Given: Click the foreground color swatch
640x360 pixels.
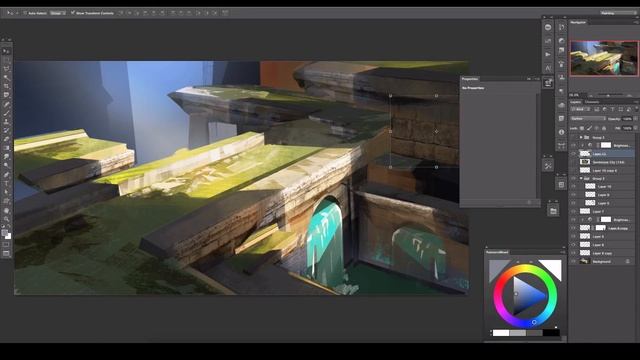Looking at the screenshot, I should click(x=4, y=233).
